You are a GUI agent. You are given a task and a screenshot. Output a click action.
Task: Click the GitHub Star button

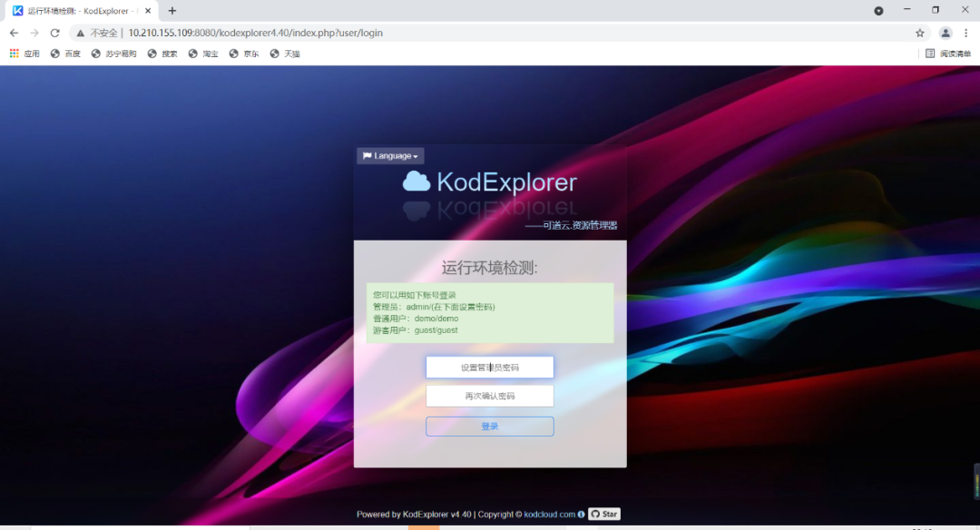point(603,515)
